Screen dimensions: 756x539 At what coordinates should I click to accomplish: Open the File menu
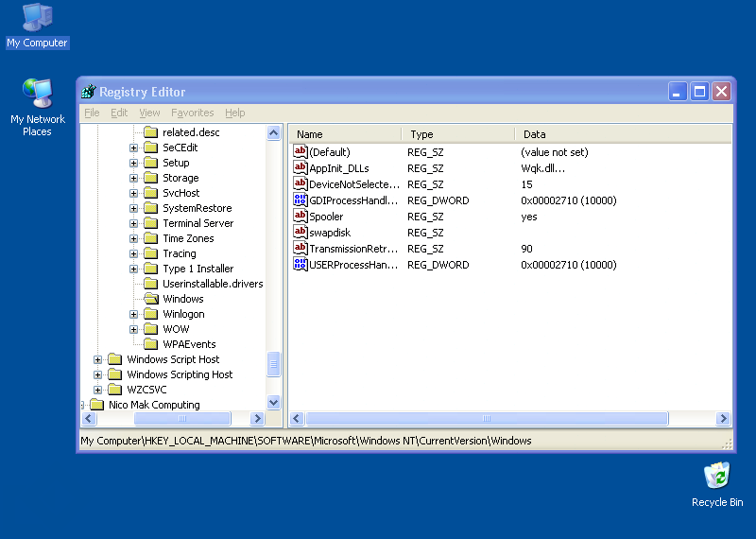pyautogui.click(x=92, y=113)
